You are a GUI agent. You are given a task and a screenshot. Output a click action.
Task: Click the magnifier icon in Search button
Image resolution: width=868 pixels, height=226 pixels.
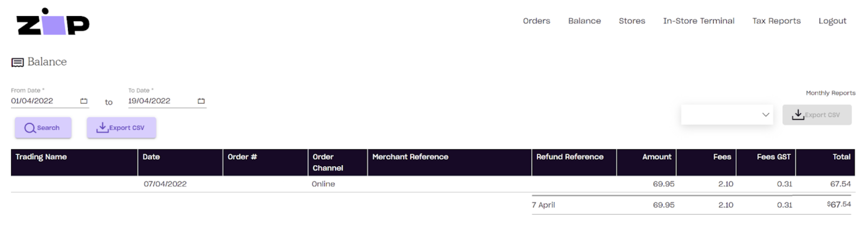click(x=30, y=128)
